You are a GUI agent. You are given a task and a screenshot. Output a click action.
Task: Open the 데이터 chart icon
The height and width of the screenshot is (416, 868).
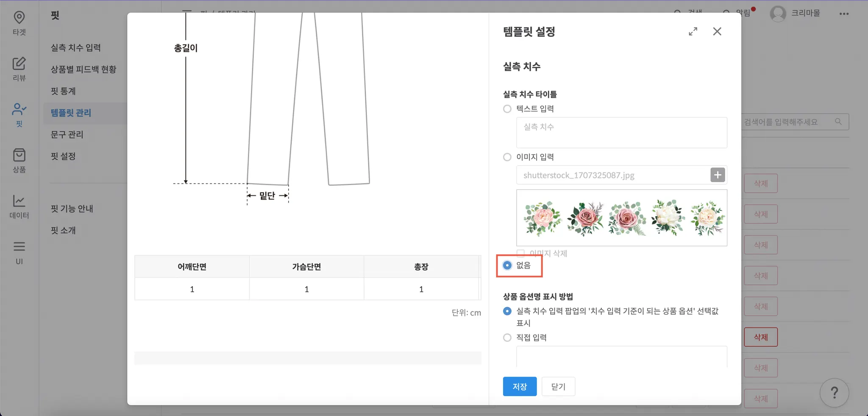click(x=19, y=201)
